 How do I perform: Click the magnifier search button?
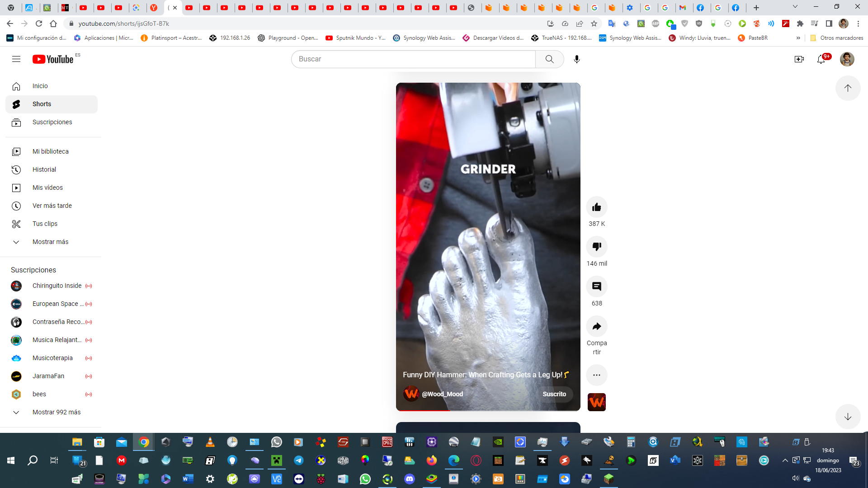click(x=549, y=59)
